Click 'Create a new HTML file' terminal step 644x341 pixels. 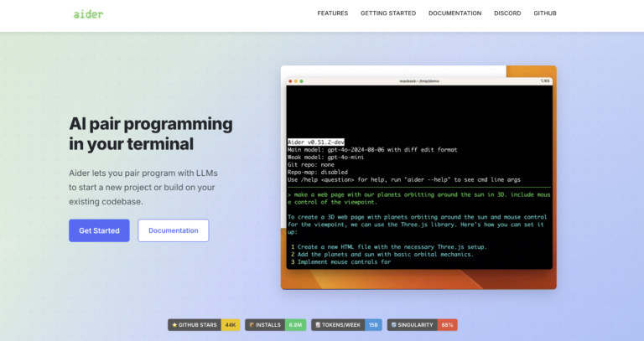(389, 247)
